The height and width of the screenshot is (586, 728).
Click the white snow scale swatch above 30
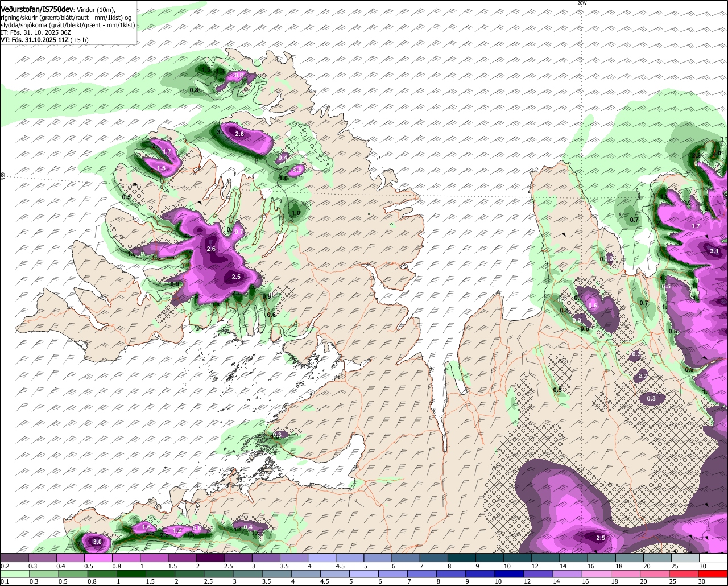(x=714, y=558)
